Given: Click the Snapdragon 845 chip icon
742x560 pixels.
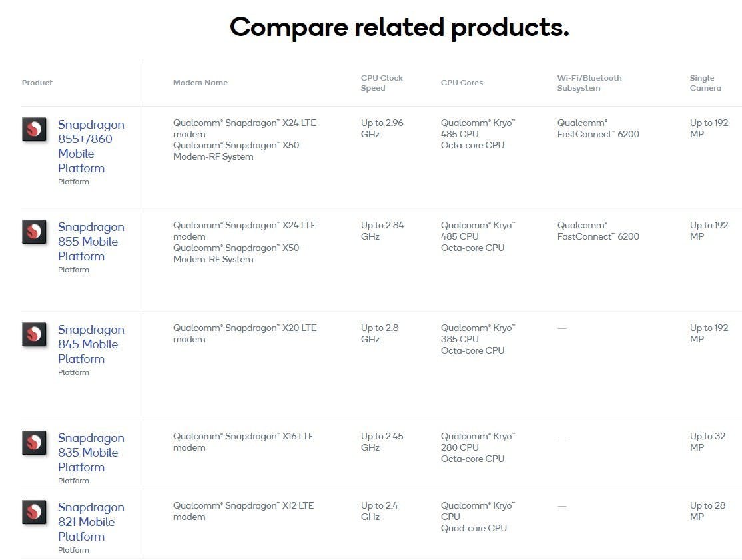Looking at the screenshot, I should [x=34, y=334].
